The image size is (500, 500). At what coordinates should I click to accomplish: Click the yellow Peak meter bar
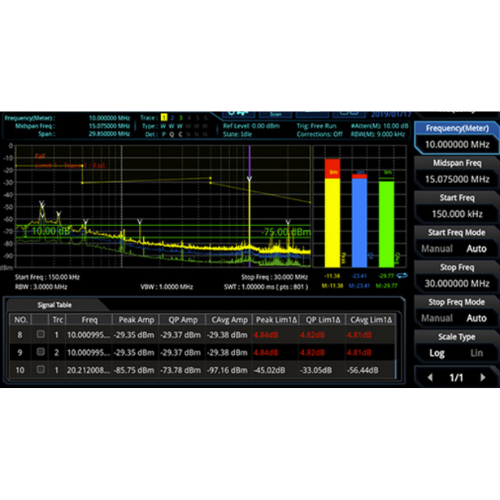pyautogui.click(x=332, y=223)
